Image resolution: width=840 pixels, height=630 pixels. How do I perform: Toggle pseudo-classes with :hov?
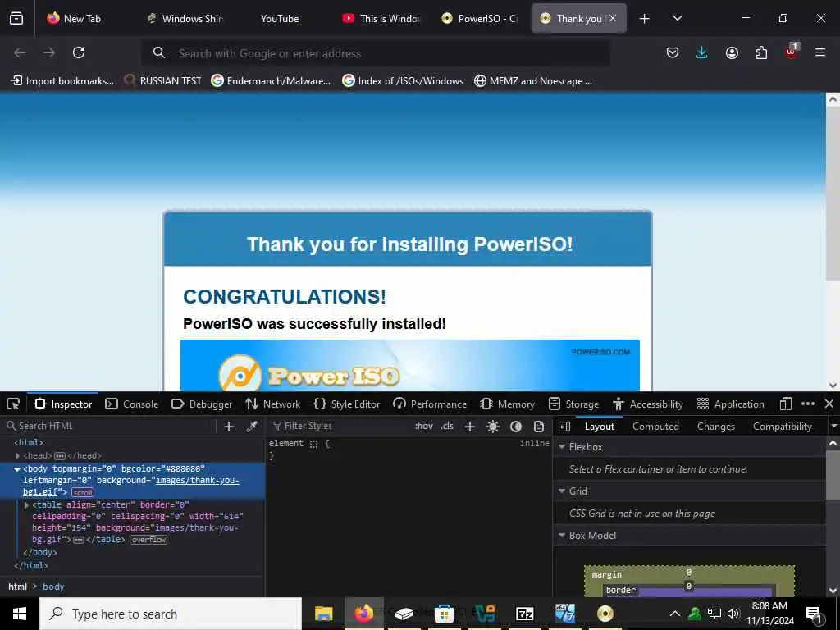[x=424, y=427]
